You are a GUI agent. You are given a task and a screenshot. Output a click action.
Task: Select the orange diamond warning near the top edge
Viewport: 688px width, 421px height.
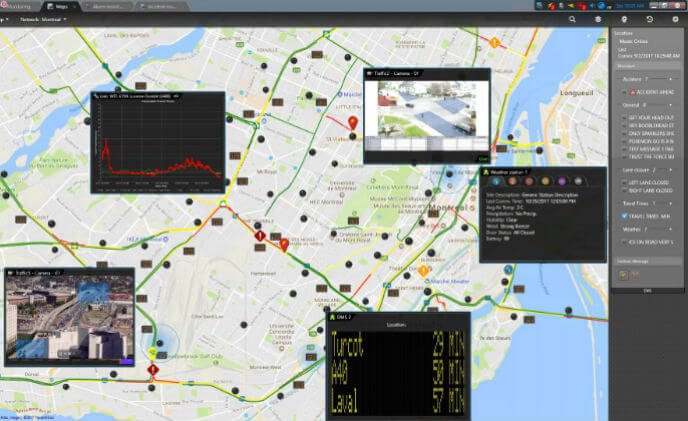(494, 43)
